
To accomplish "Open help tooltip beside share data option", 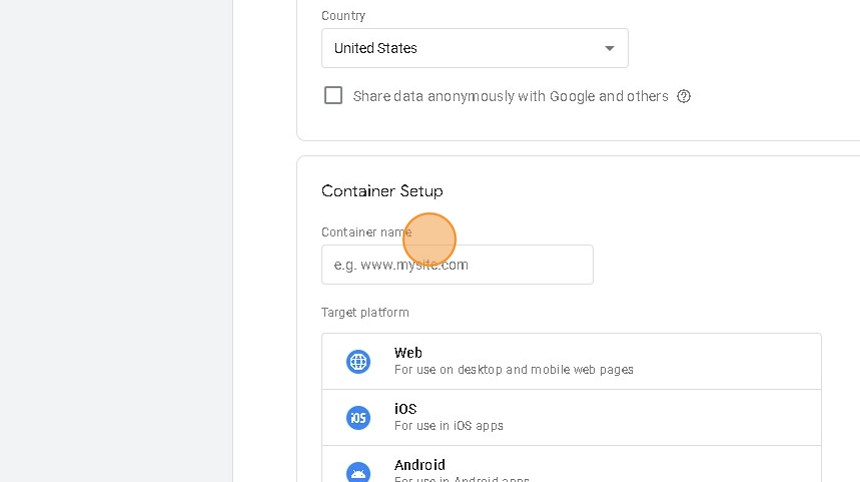I will pos(684,96).
